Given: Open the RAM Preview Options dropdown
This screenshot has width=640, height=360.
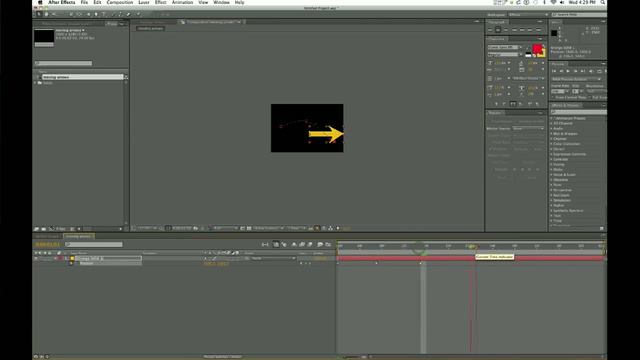Looking at the screenshot, I should [576, 79].
